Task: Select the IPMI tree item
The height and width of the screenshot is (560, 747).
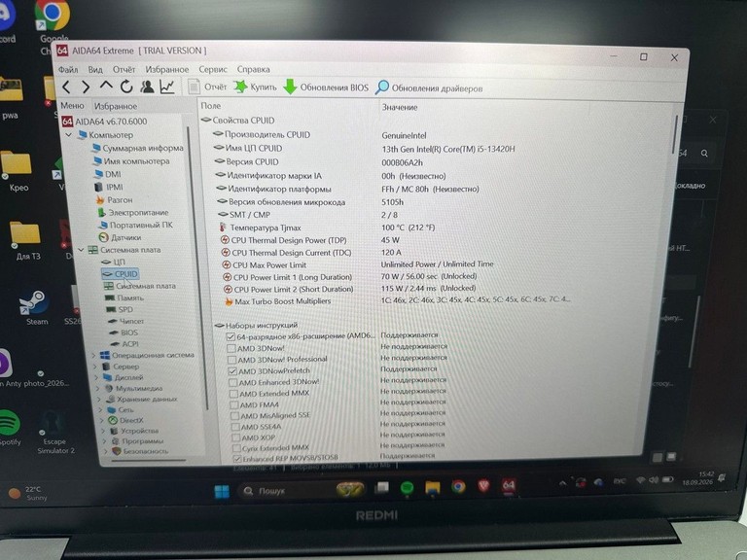Action: point(109,187)
